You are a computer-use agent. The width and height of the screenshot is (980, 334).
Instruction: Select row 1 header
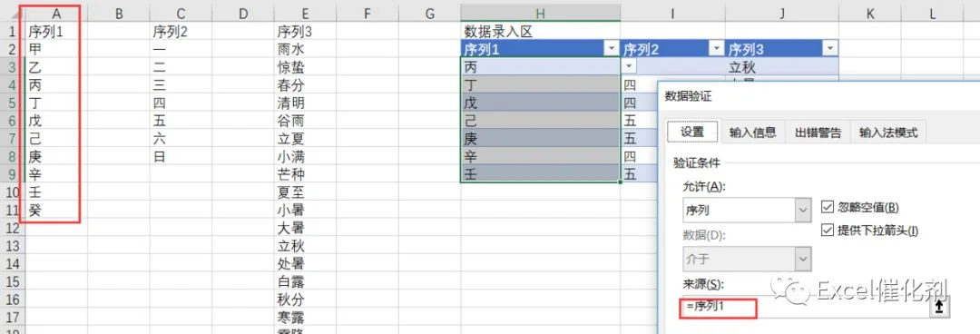(12, 31)
